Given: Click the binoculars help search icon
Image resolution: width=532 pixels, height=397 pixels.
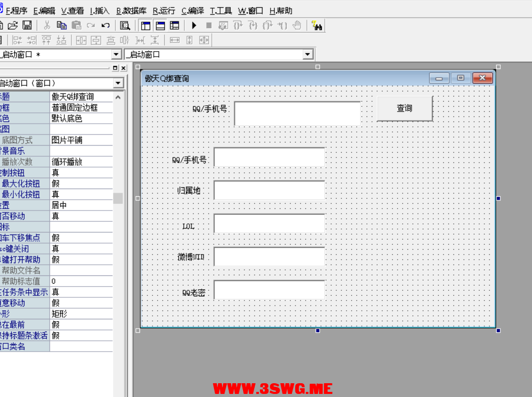Looking at the screenshot, I should pyautogui.click(x=317, y=26).
